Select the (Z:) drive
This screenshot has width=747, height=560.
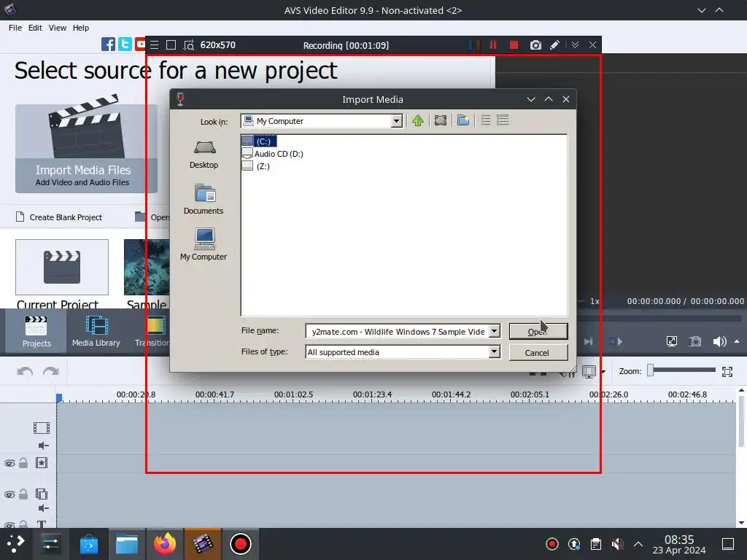[x=256, y=166]
